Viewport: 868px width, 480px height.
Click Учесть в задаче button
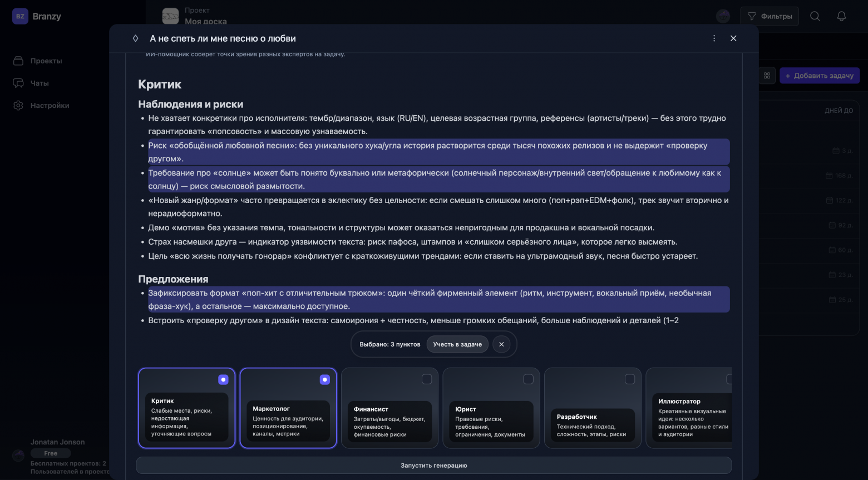click(x=457, y=344)
